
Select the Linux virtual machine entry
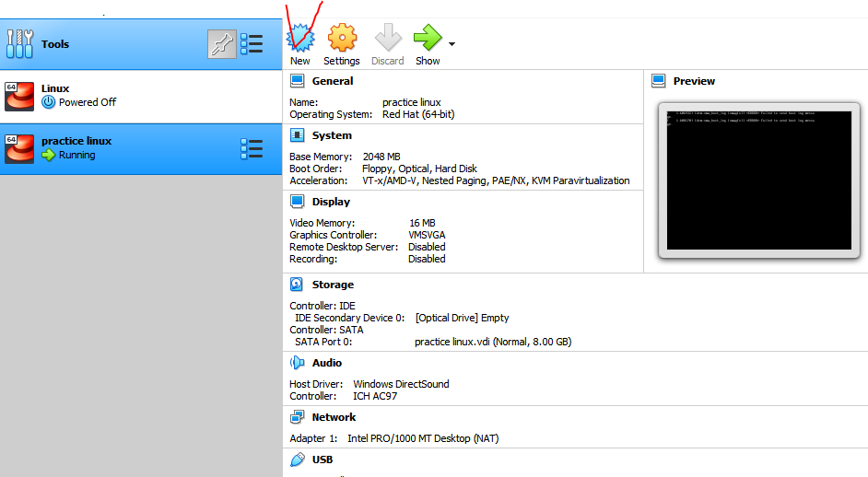pos(141,97)
